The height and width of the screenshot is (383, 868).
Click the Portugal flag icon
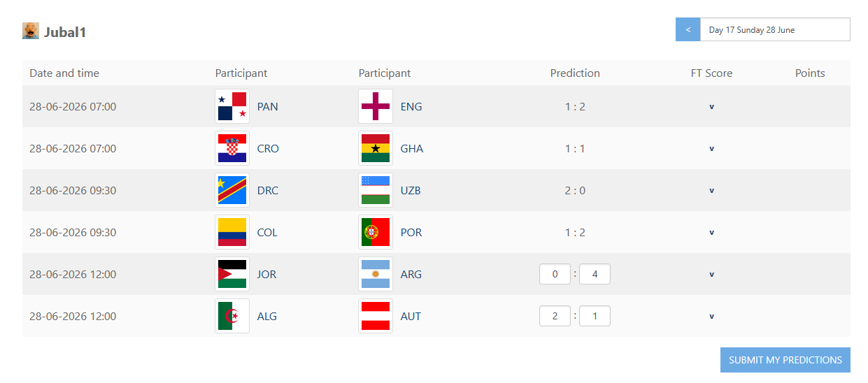click(376, 232)
